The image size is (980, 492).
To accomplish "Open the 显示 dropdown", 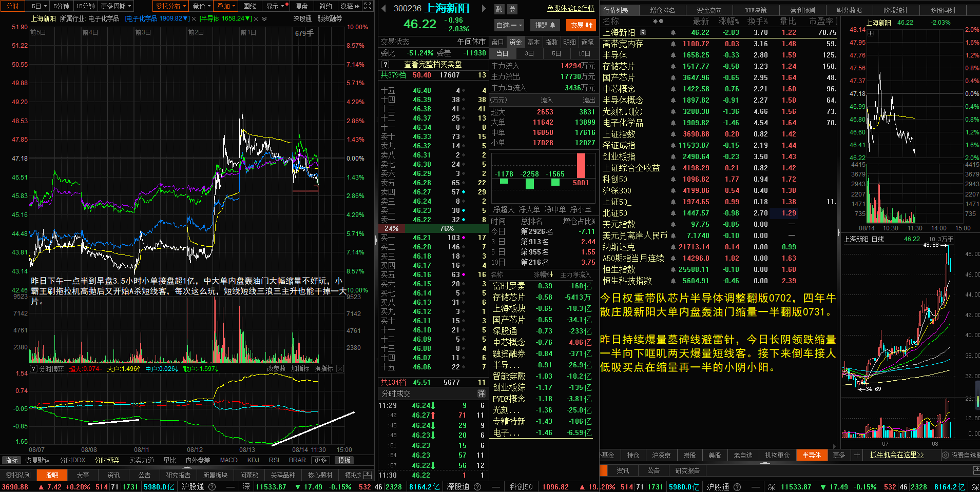I will (x=275, y=6).
